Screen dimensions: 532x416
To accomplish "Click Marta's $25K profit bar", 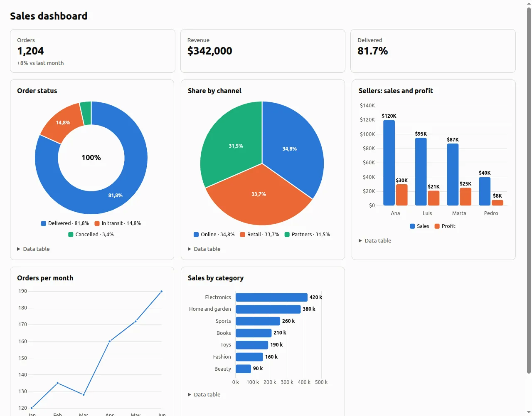I will pyautogui.click(x=465, y=197).
